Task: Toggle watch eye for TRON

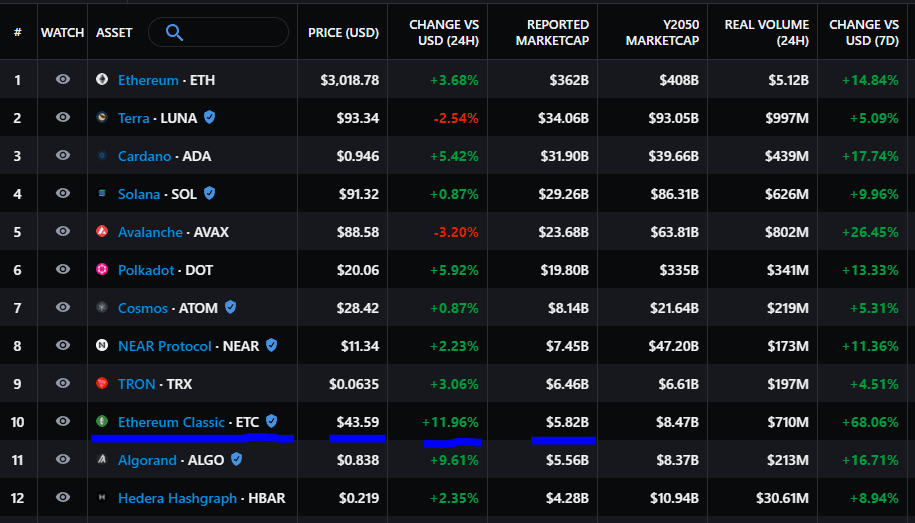Action: point(63,383)
